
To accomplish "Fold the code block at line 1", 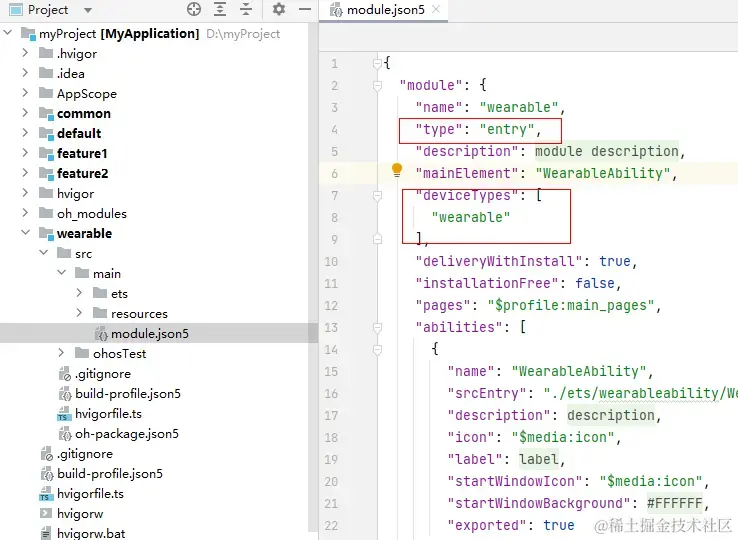I will point(377,63).
